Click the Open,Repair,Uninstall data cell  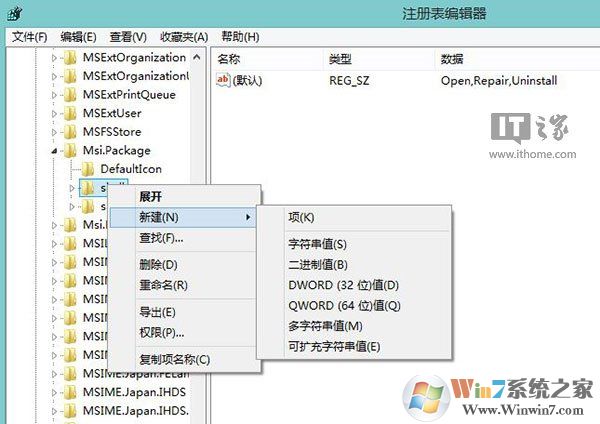tap(499, 81)
